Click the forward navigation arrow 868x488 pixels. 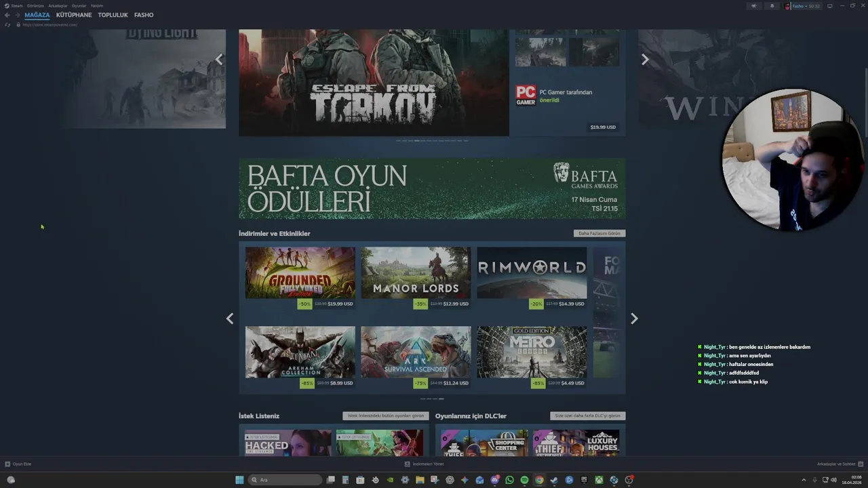point(17,15)
